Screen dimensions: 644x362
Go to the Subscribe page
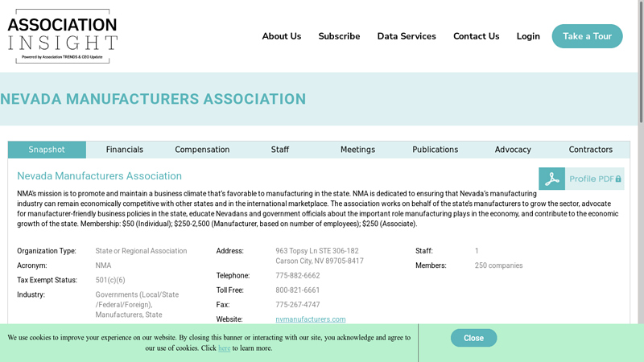339,36
